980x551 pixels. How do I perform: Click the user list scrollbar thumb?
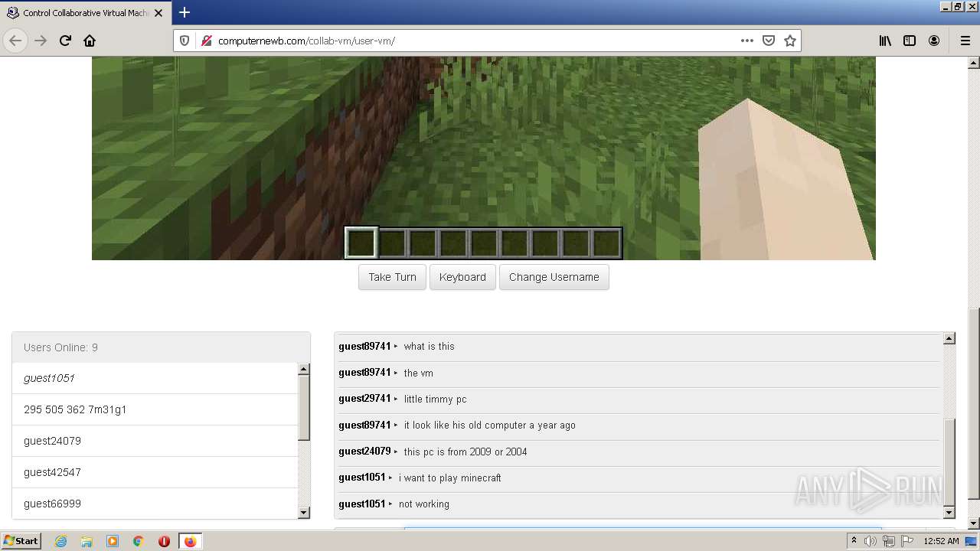coord(303,407)
